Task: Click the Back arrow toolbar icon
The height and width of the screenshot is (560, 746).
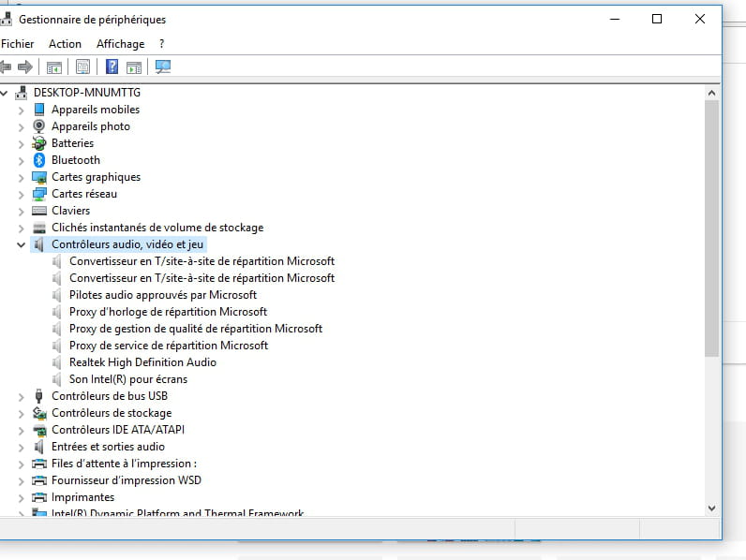Action: [6, 66]
